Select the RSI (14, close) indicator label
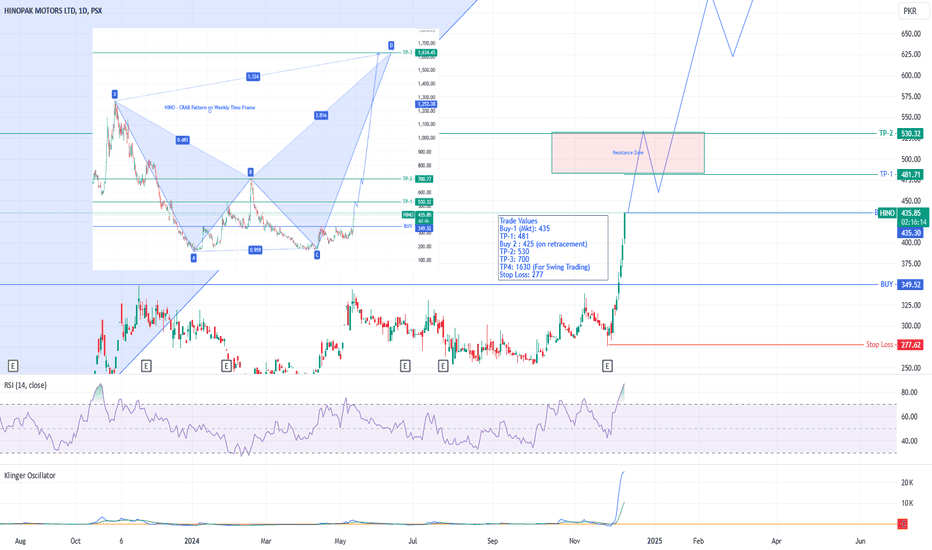 (26, 385)
